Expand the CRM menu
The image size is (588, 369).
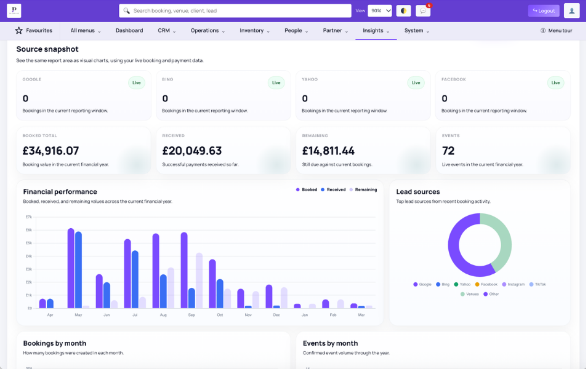coord(166,31)
